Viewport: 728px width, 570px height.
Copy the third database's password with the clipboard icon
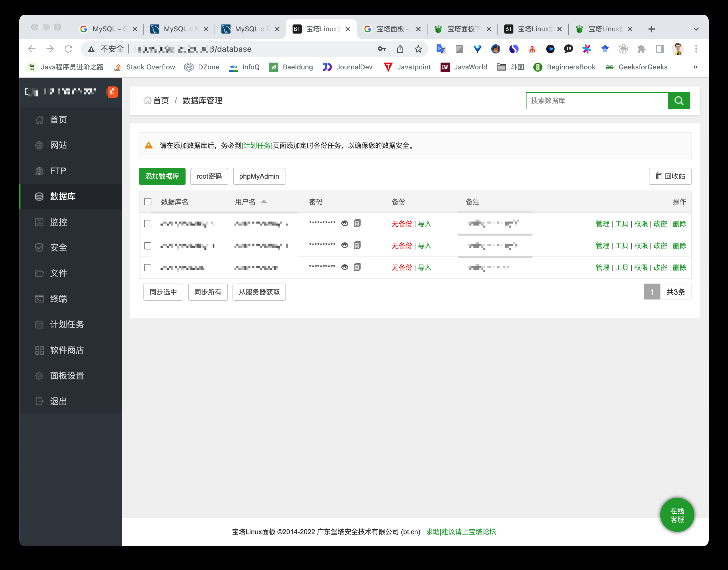click(357, 267)
